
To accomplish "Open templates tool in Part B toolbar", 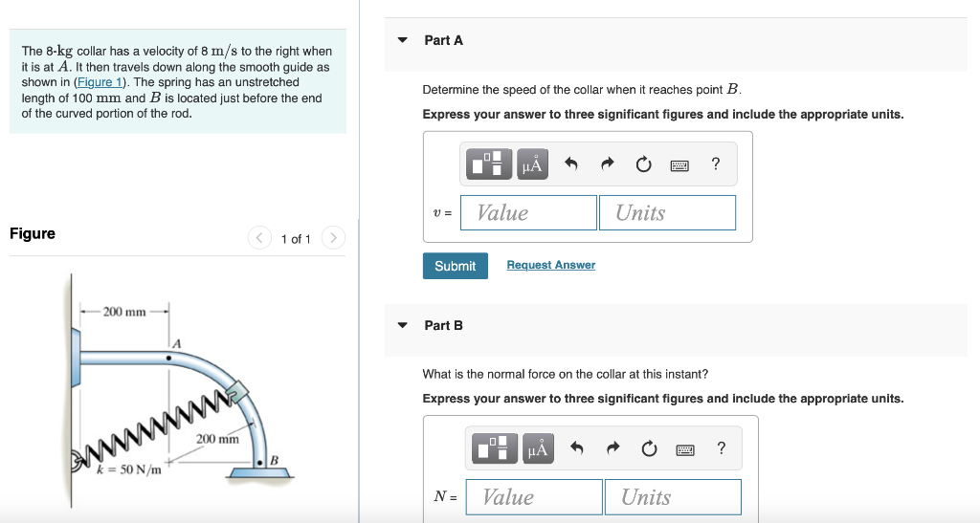I will point(495,448).
